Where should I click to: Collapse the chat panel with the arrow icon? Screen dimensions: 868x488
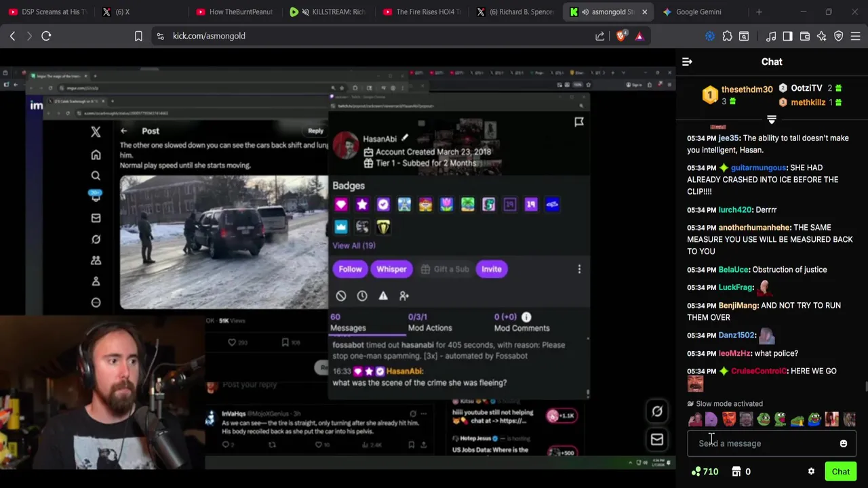687,62
